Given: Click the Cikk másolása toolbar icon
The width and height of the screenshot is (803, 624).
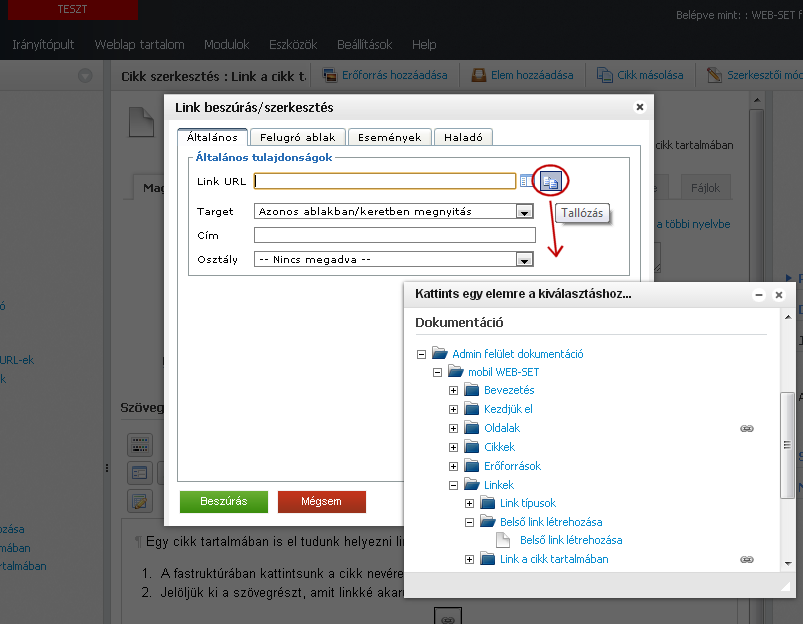Looking at the screenshot, I should pyautogui.click(x=605, y=75).
